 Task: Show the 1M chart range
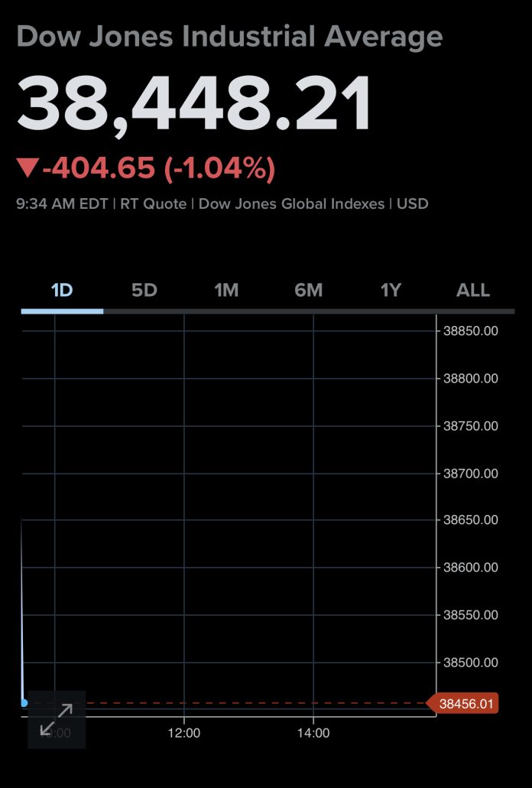[226, 291]
